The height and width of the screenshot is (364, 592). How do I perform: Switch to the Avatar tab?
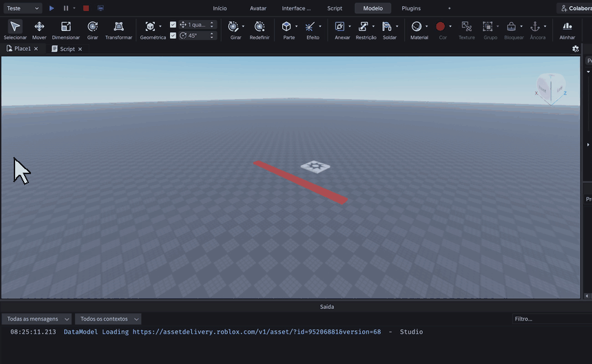(258, 8)
